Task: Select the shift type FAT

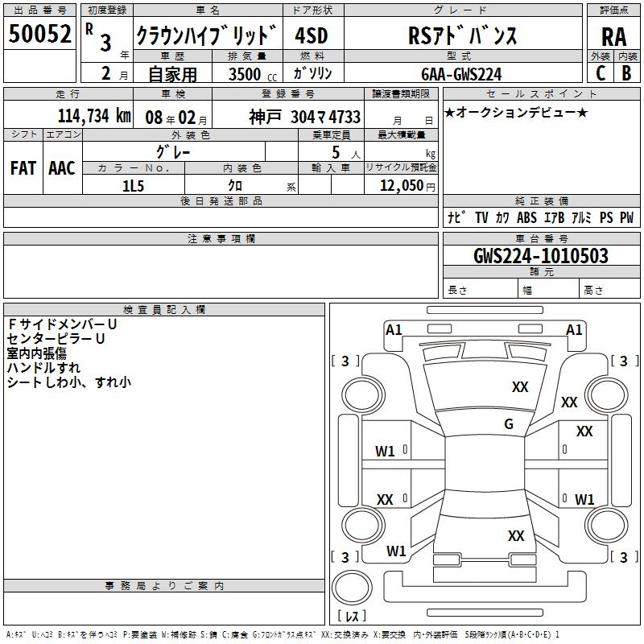Action: pos(23,168)
